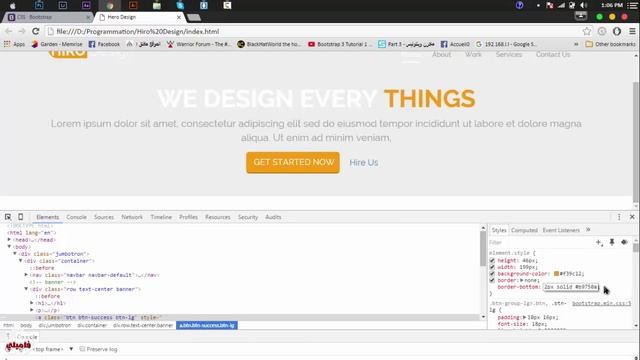
Task: Click the browser reload button
Action: (36, 31)
